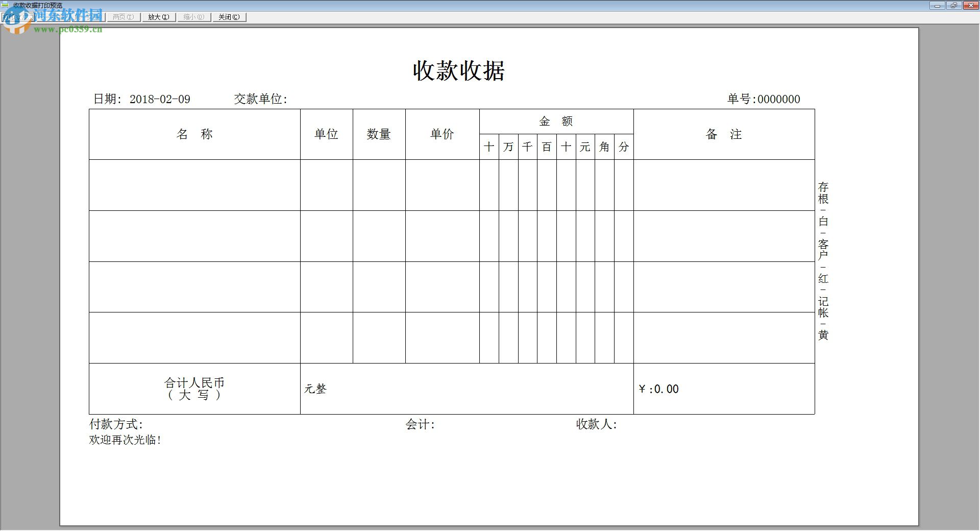The height and width of the screenshot is (531, 980).
Task: Close the preview with the 关闭(C) button
Action: pos(228,17)
